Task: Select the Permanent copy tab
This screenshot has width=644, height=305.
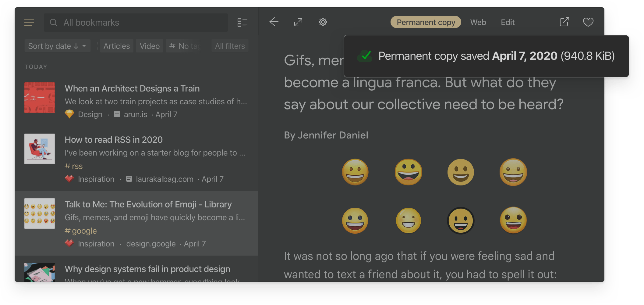Action: click(426, 22)
